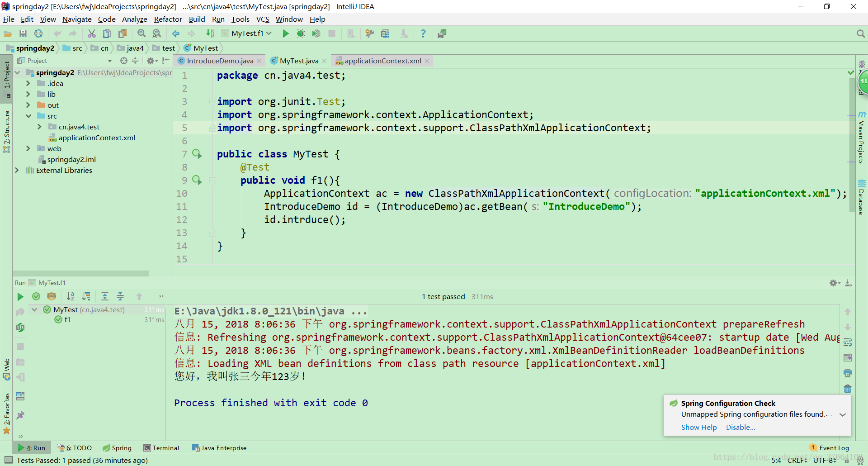Switch to the IntroduceDemo.java tab
Screen dimensions: 868x466
pyautogui.click(x=220, y=61)
